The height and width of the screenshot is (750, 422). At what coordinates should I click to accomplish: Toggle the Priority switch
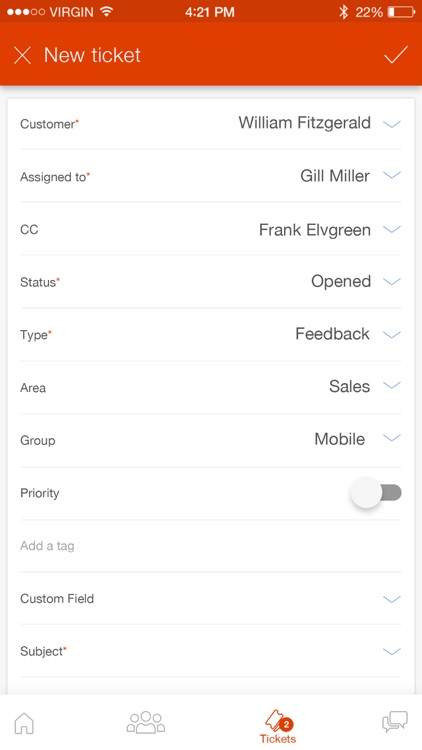tap(376, 493)
